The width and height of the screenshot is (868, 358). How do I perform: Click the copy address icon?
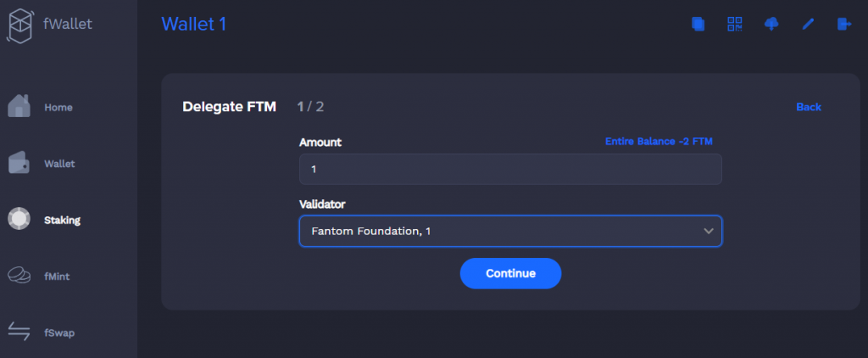coord(698,24)
